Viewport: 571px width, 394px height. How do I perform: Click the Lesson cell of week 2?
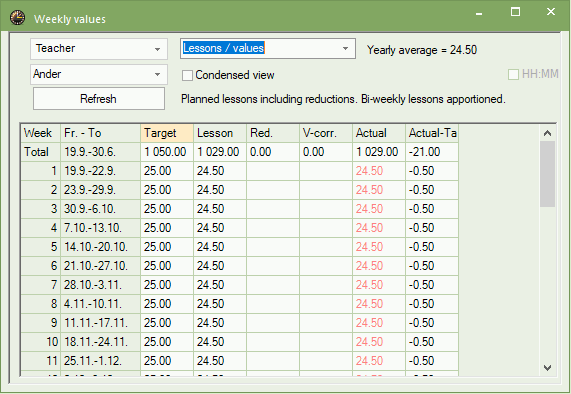coord(220,190)
